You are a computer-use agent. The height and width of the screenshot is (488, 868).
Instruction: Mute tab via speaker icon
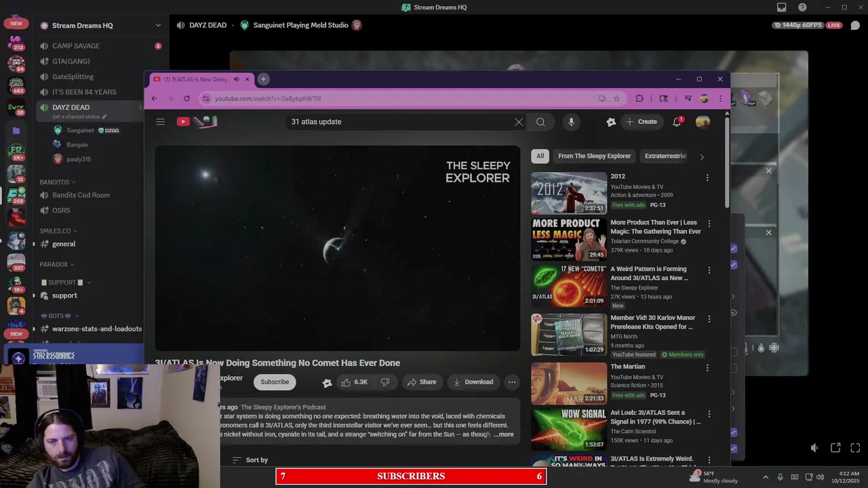point(236,79)
